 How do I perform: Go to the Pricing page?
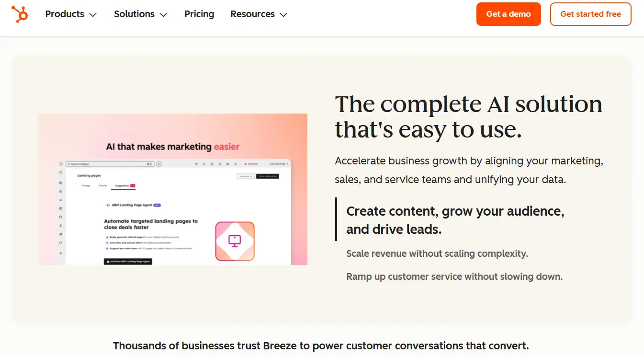point(199,14)
